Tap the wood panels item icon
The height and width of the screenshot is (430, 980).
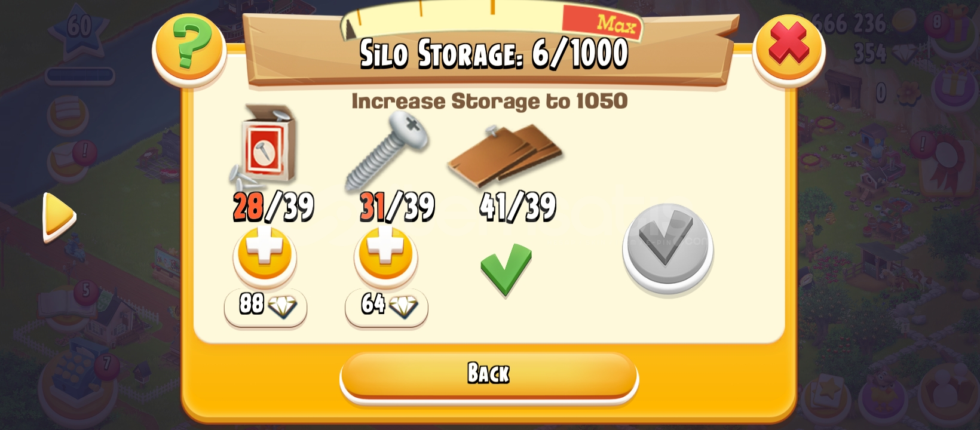point(506,152)
